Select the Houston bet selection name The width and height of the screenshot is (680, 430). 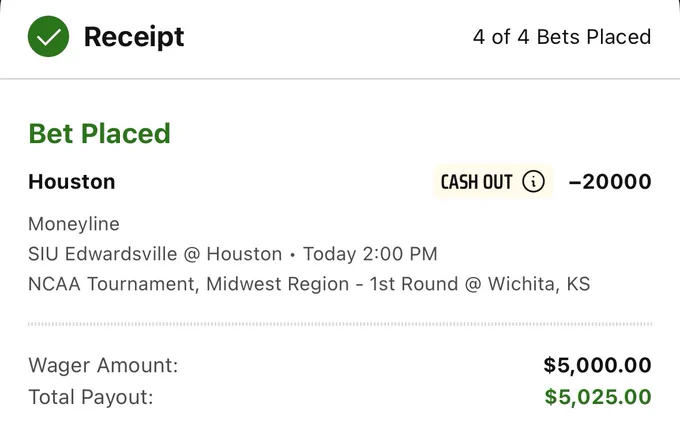[72, 182]
